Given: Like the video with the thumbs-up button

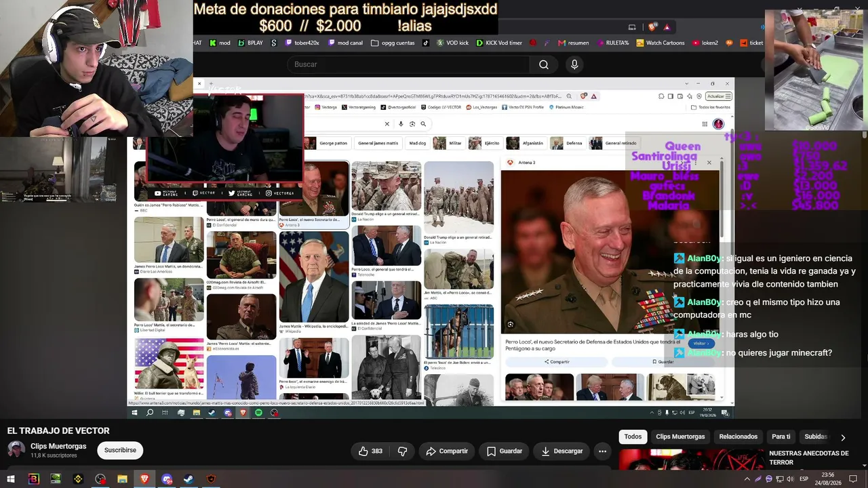Looking at the screenshot, I should pyautogui.click(x=370, y=451).
